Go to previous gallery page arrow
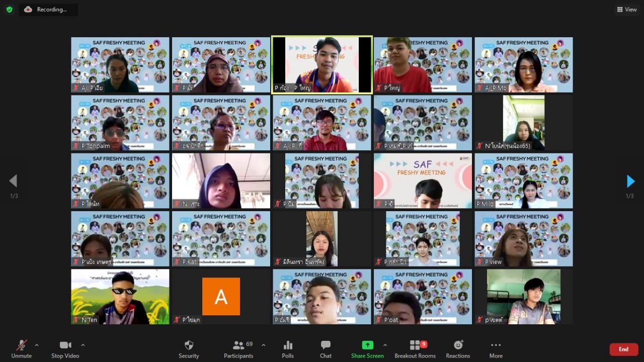 (x=14, y=181)
